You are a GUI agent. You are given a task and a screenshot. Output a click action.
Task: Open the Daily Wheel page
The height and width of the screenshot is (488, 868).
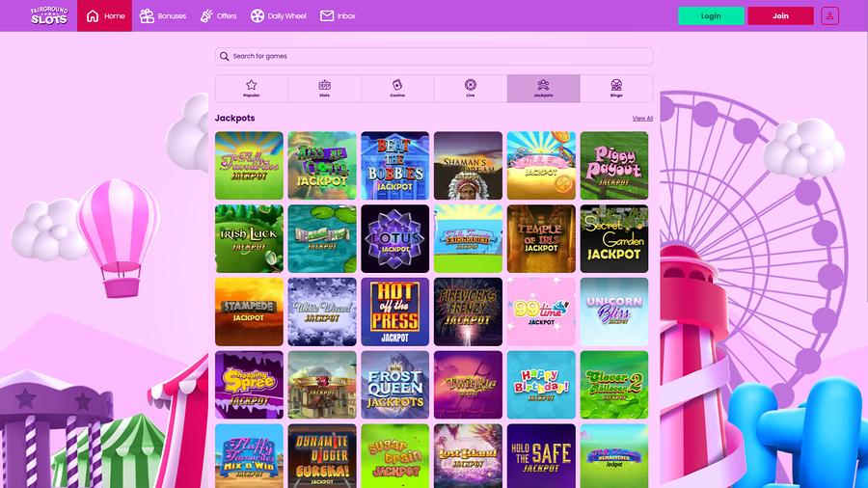click(279, 16)
